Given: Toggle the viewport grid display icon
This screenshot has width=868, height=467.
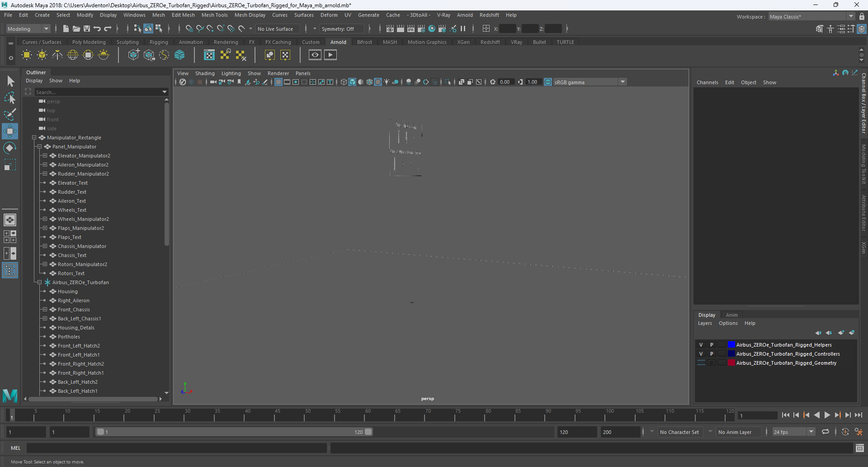Looking at the screenshot, I should click(278, 82).
